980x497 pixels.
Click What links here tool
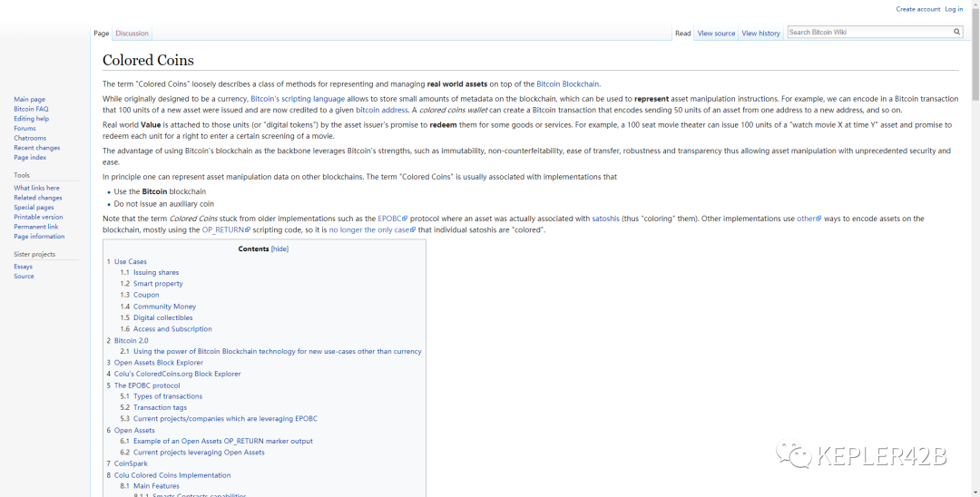36,188
